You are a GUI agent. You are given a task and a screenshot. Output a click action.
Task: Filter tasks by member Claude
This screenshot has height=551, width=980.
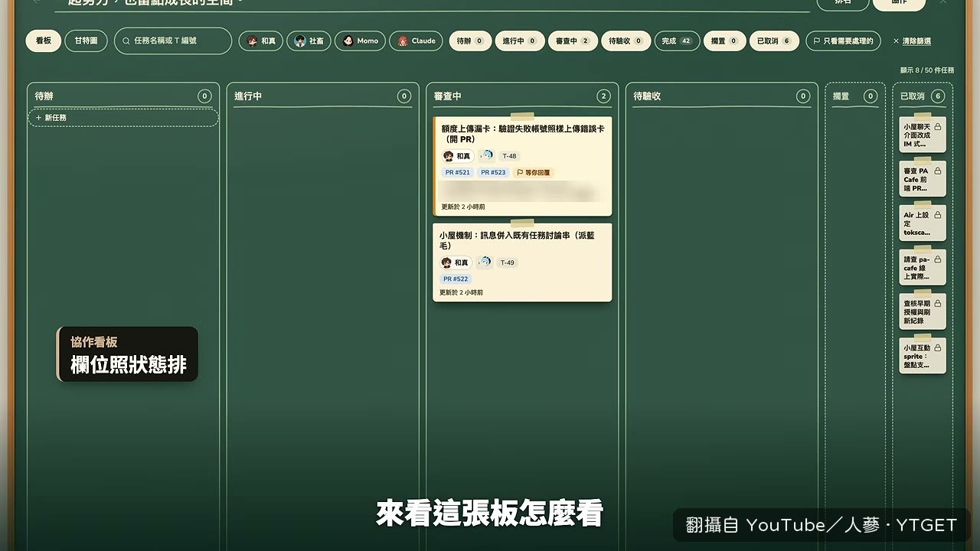click(416, 41)
